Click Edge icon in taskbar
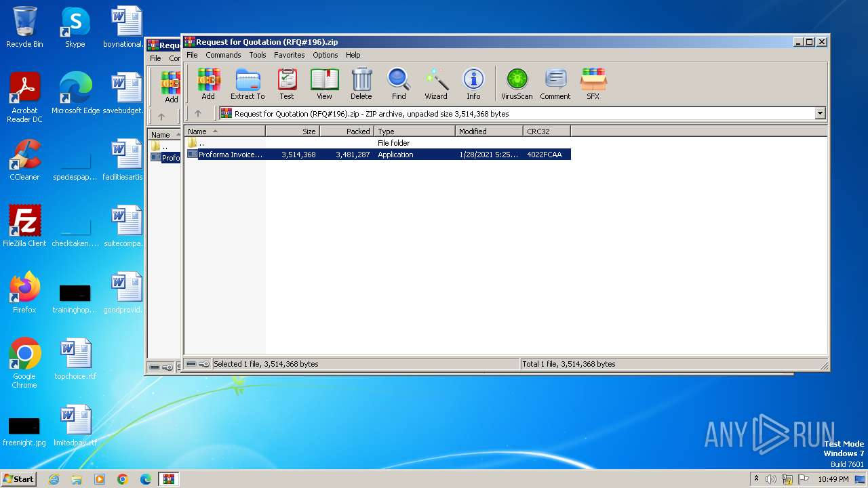Viewport: 868px width, 488px height. 146,479
